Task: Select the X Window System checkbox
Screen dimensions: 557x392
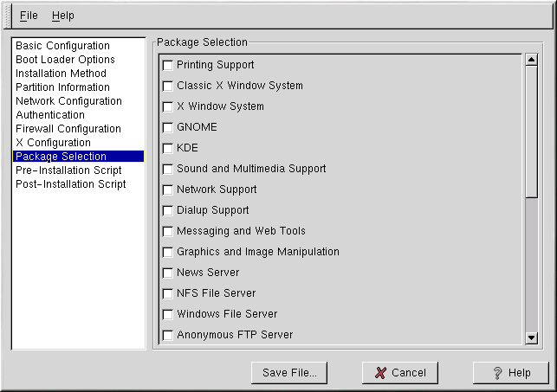Action: coord(168,106)
